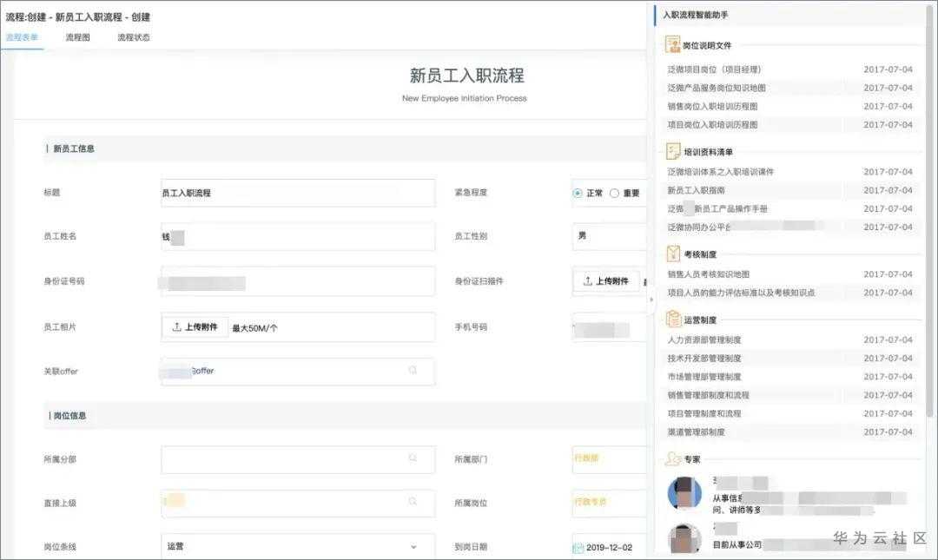Click the 身份证号码 input field

coord(298,281)
